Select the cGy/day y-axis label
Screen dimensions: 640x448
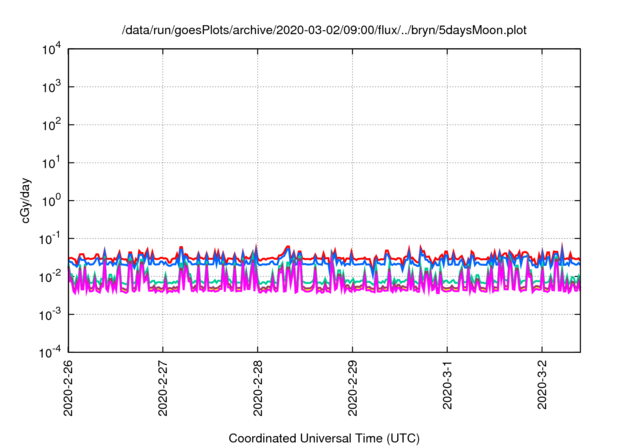coord(26,200)
